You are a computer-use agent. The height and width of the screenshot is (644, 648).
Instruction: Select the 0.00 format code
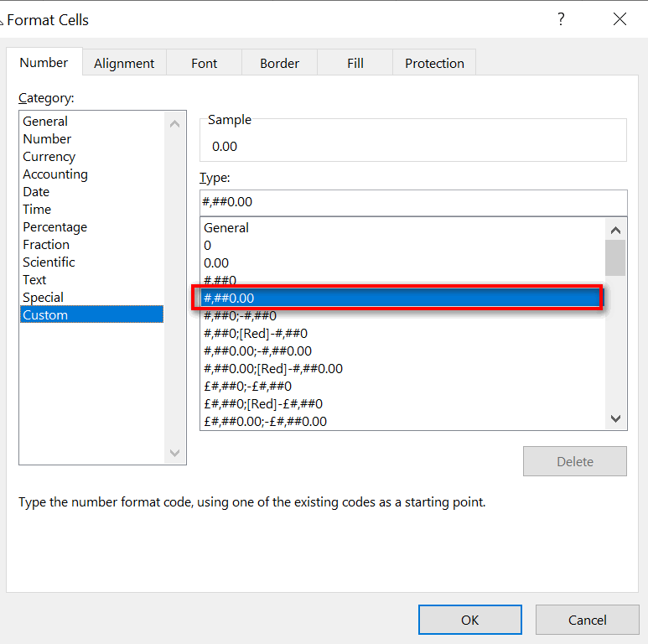(x=216, y=263)
